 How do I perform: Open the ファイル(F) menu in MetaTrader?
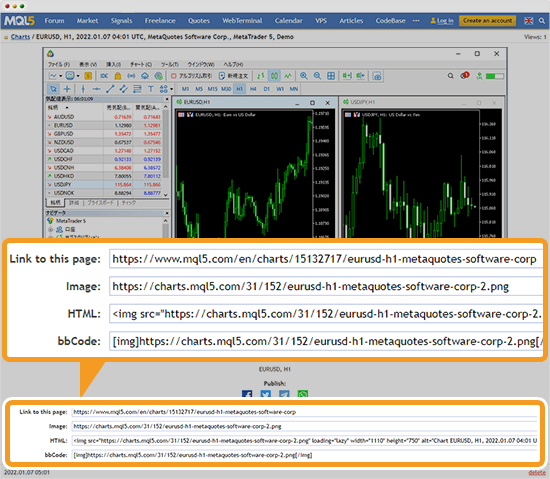point(59,65)
